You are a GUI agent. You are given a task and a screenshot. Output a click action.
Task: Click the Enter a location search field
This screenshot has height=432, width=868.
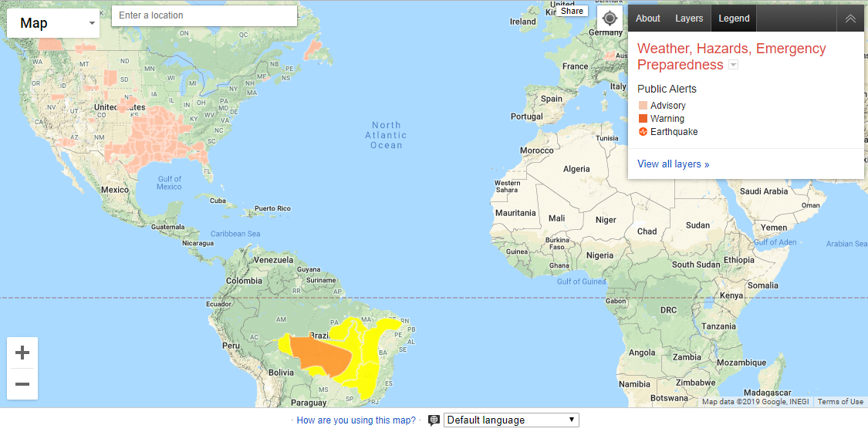click(204, 15)
